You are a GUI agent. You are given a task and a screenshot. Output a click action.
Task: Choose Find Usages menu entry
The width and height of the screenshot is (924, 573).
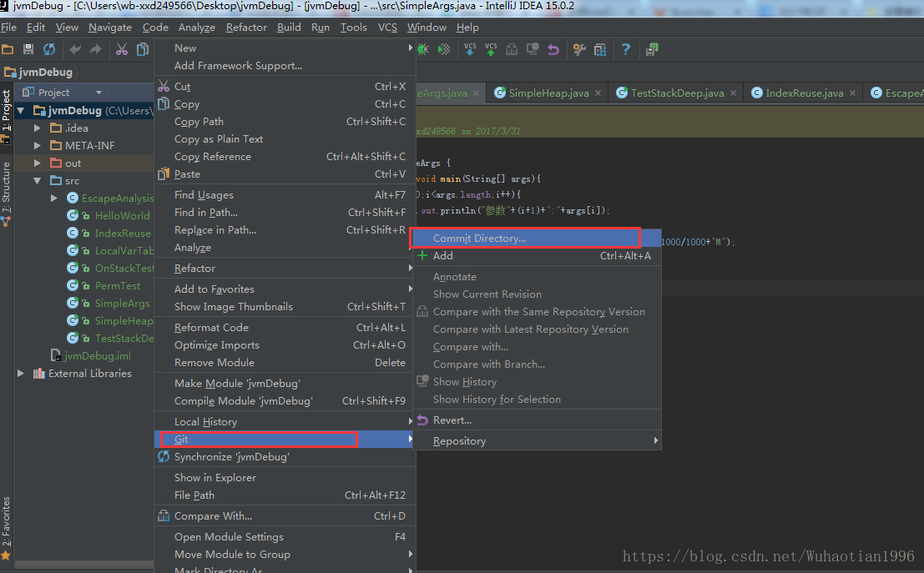(x=284, y=195)
